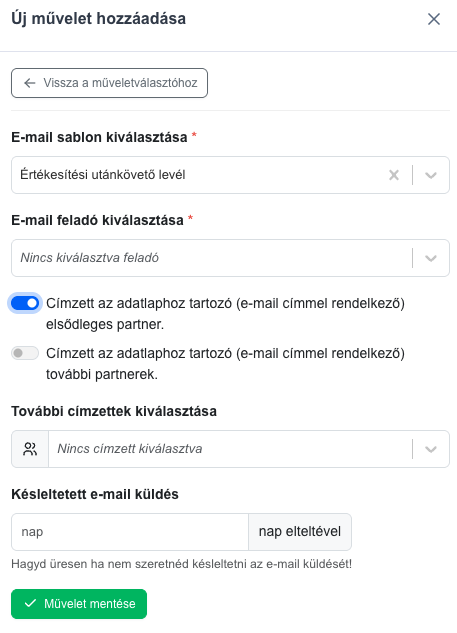Click the people icon beside additional recipients
The image size is (457, 633).
point(30,449)
